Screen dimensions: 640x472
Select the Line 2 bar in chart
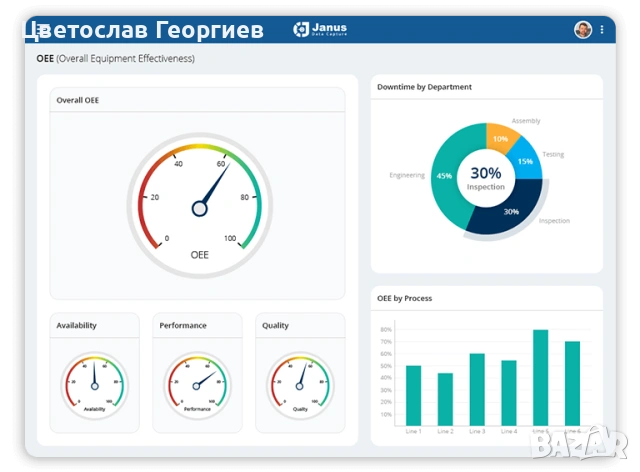[445, 399]
